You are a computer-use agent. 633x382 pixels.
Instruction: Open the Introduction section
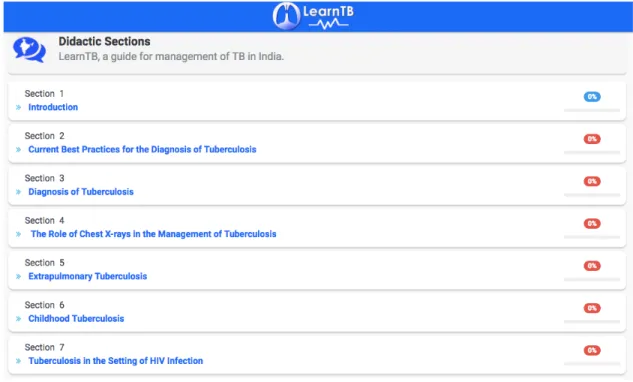[x=53, y=107]
